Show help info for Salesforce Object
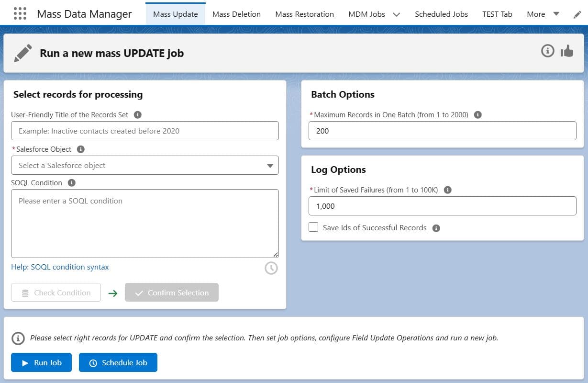Image resolution: width=588 pixels, height=383 pixels. (x=81, y=149)
